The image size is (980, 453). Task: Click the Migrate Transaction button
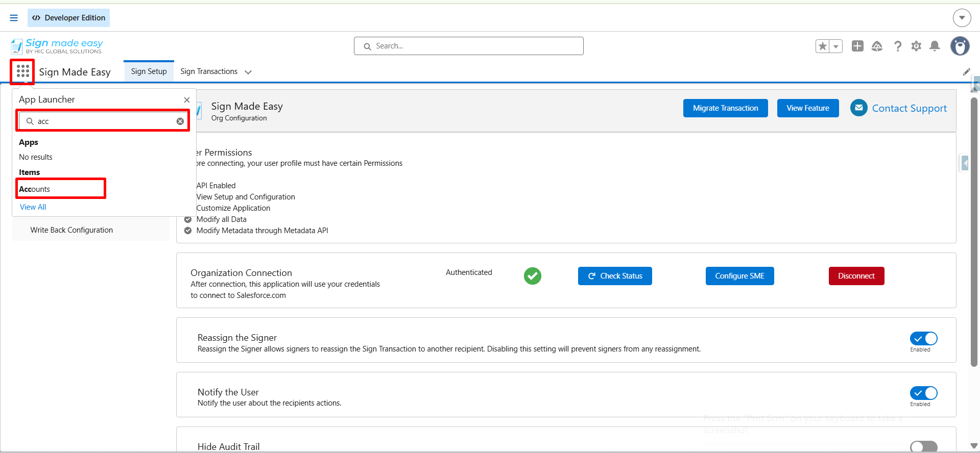coord(725,108)
